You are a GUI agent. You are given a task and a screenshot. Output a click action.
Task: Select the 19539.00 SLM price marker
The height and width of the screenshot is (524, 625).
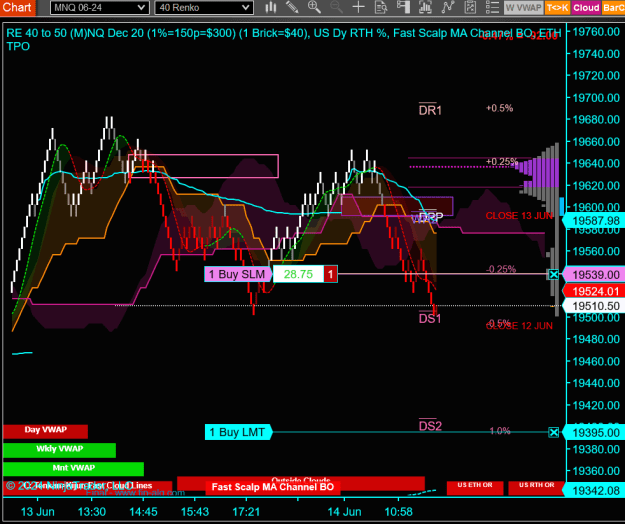596,275
